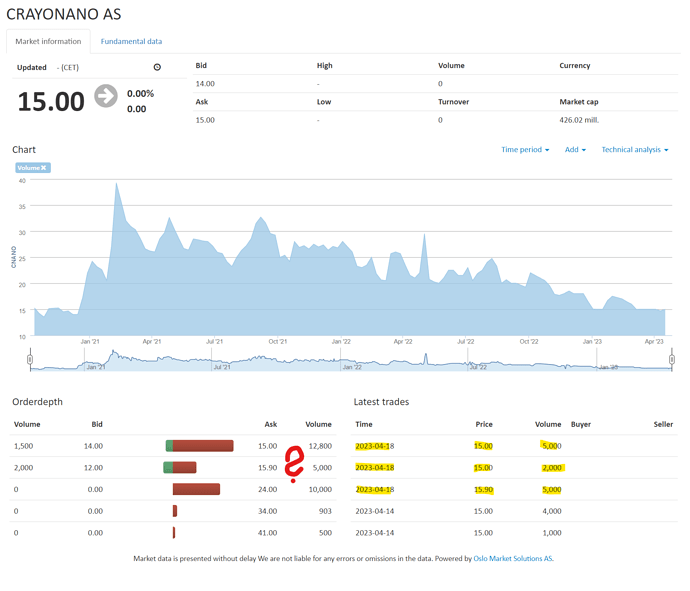The image size is (690, 591).
Task: Click the 34.00 ask price cell
Action: click(x=268, y=511)
